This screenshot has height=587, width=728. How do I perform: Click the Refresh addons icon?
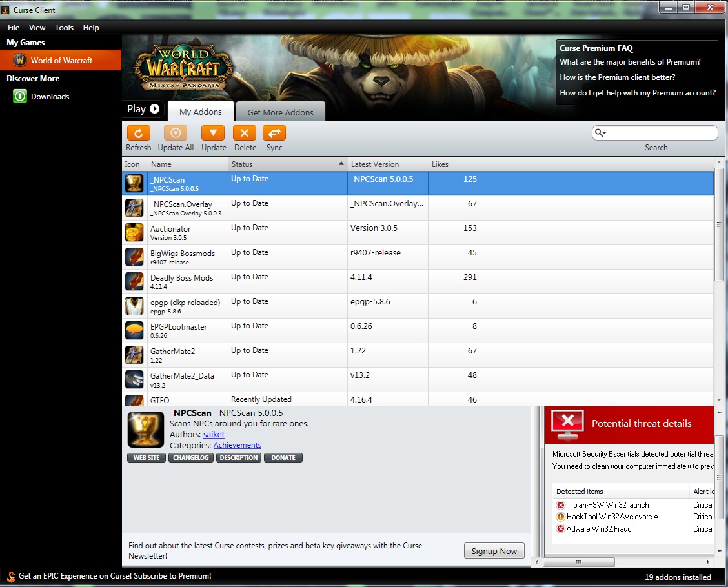(x=138, y=134)
